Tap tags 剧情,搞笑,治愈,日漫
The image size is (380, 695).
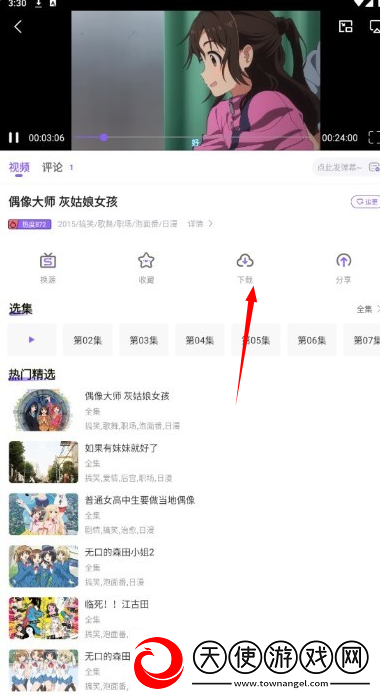[x=119, y=530]
